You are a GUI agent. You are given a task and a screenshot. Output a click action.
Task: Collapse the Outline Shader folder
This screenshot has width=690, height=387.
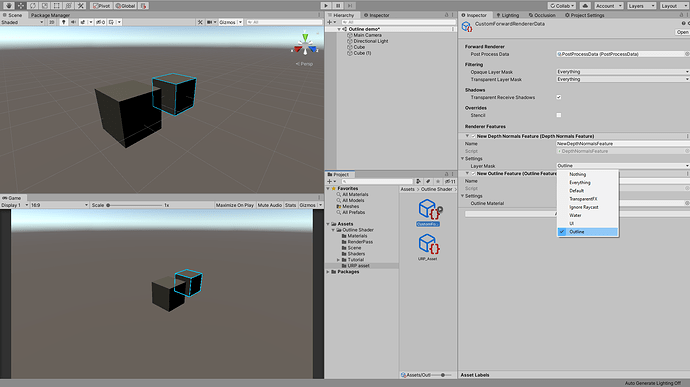pyautogui.click(x=333, y=230)
